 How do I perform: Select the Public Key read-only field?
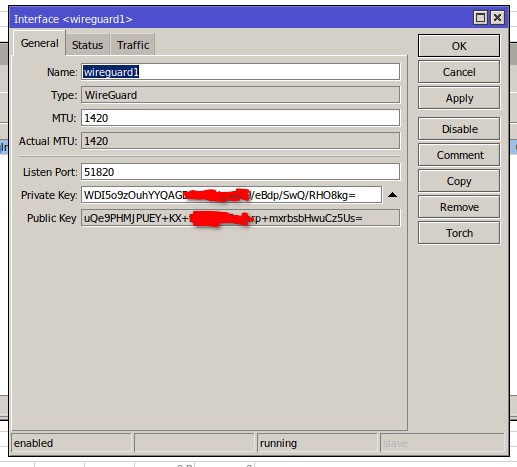[240, 218]
